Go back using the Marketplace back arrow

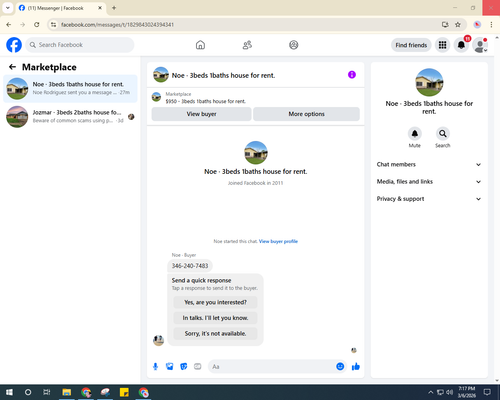click(x=12, y=67)
